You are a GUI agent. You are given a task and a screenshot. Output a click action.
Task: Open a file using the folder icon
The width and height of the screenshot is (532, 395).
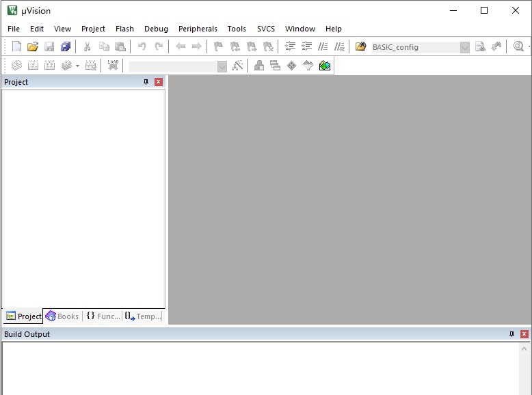33,46
